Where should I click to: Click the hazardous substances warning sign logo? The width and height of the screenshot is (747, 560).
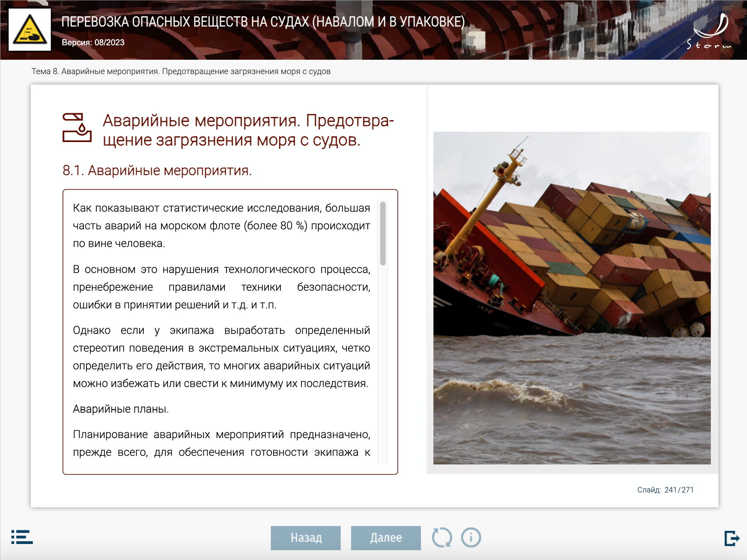pyautogui.click(x=30, y=30)
